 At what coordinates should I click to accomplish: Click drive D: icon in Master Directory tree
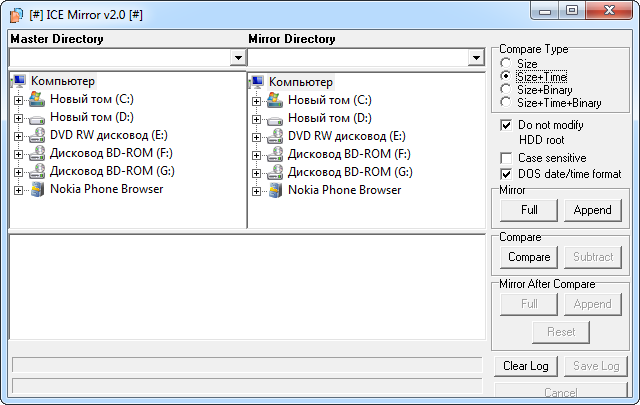click(37, 120)
